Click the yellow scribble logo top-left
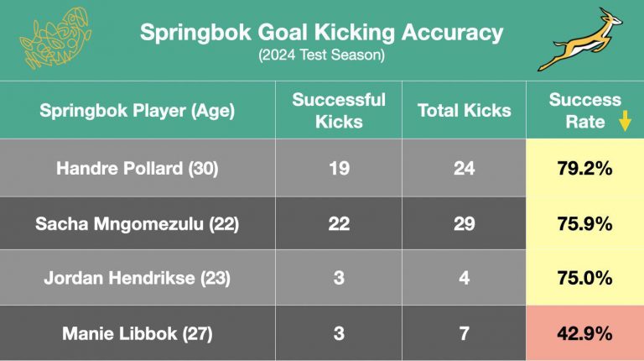Viewport: 644px width, 361px height. (x=55, y=38)
